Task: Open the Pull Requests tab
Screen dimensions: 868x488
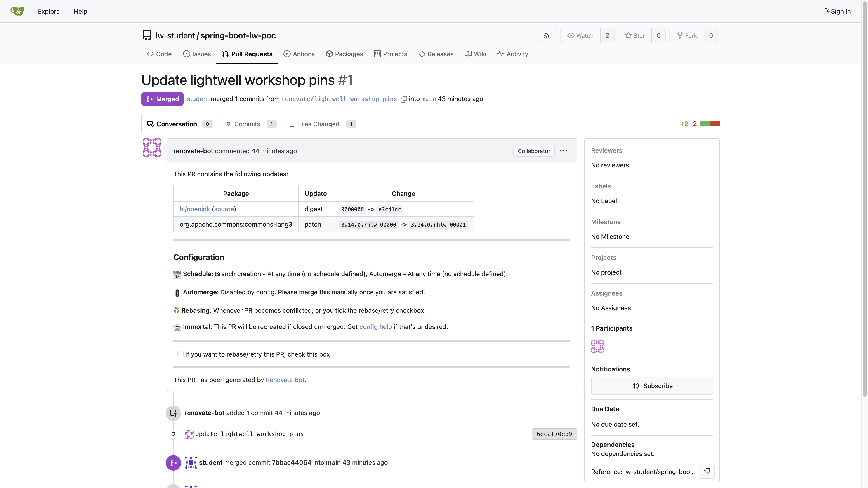Action: point(247,54)
